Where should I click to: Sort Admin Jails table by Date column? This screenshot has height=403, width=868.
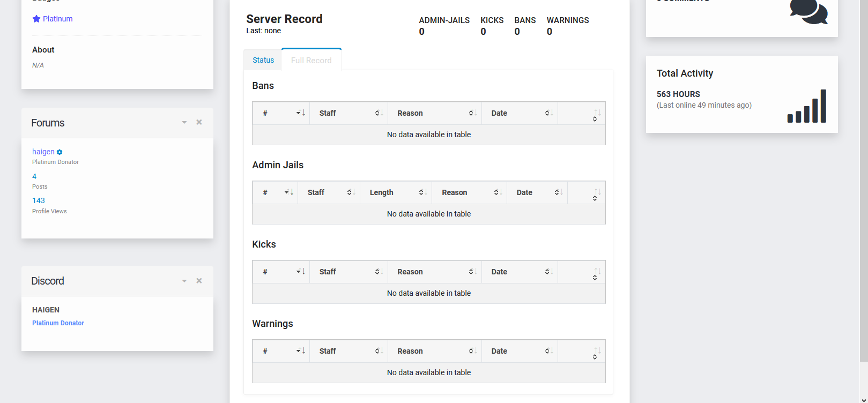[x=537, y=192]
